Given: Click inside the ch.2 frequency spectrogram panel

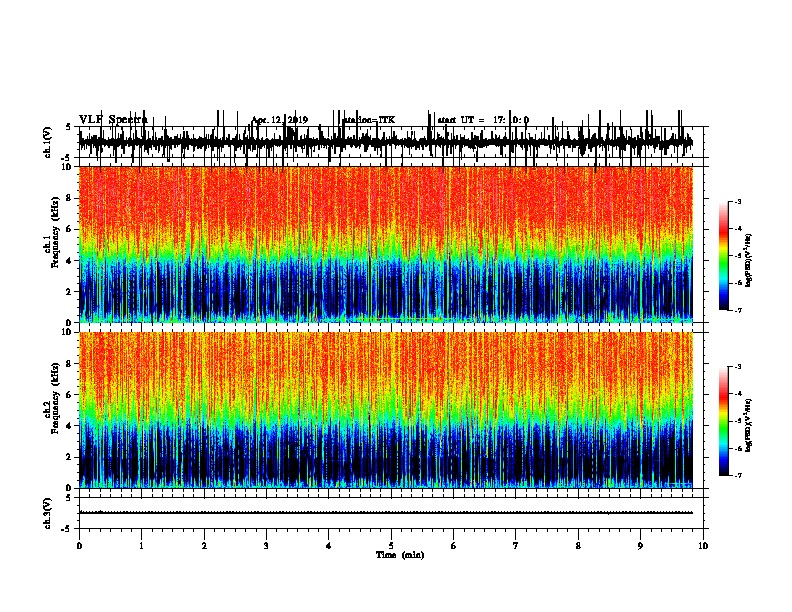Looking at the screenshot, I should coord(386,410).
